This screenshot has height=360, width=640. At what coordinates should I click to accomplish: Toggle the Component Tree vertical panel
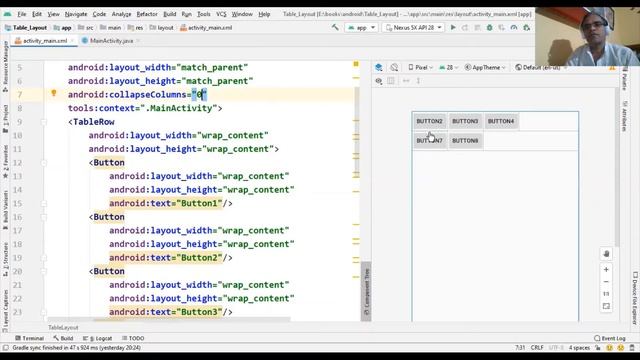click(x=366, y=292)
